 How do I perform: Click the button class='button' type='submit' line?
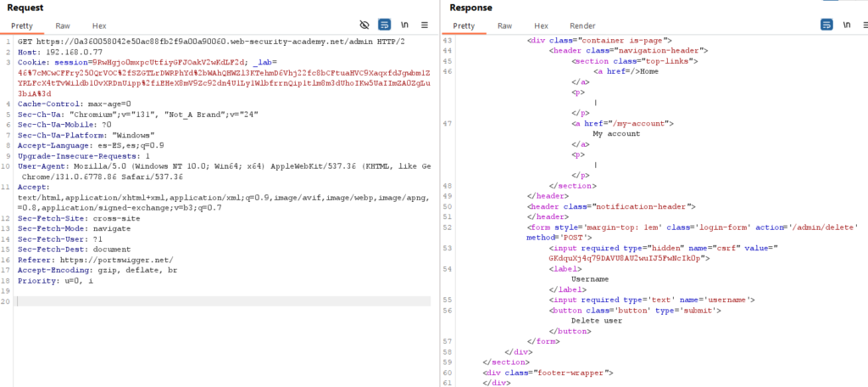635,311
